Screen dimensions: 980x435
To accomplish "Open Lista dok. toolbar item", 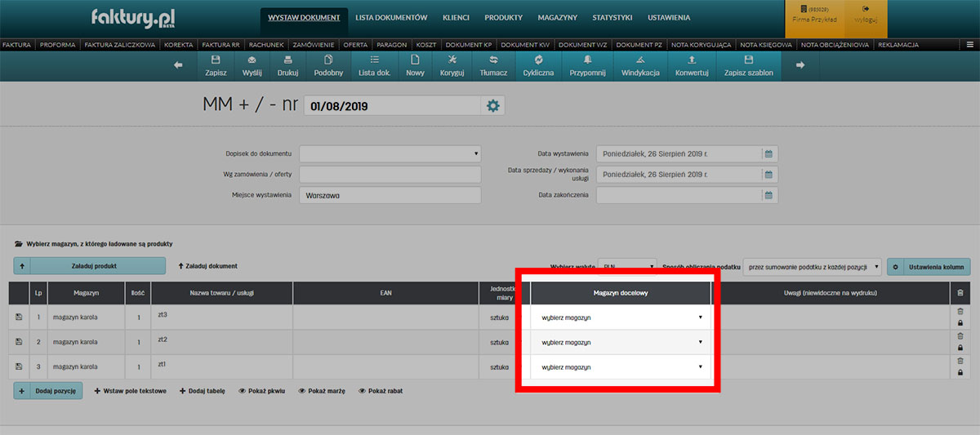I will (x=374, y=66).
